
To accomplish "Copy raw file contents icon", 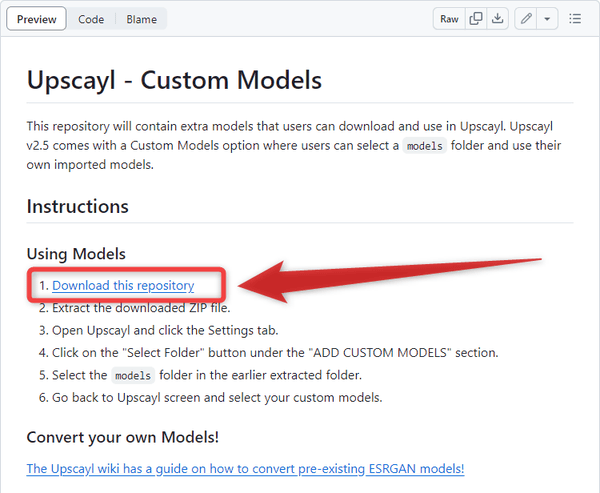I will [x=476, y=18].
